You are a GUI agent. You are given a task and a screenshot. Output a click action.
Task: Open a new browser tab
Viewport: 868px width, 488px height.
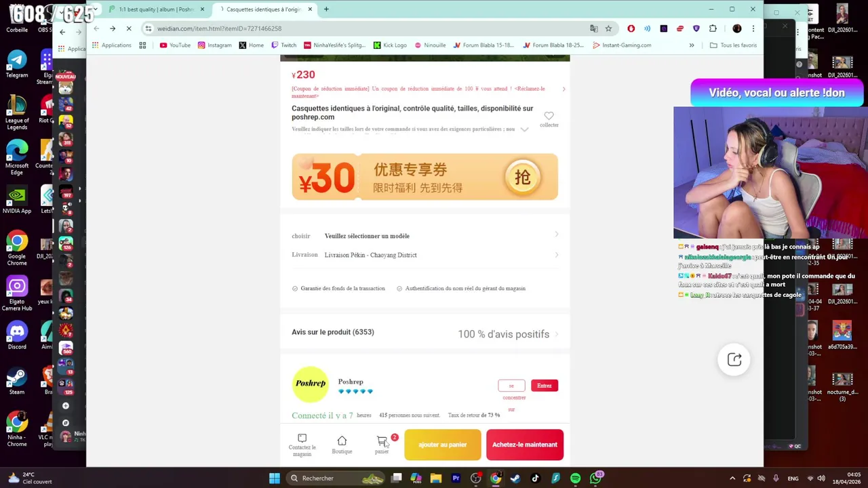point(326,9)
